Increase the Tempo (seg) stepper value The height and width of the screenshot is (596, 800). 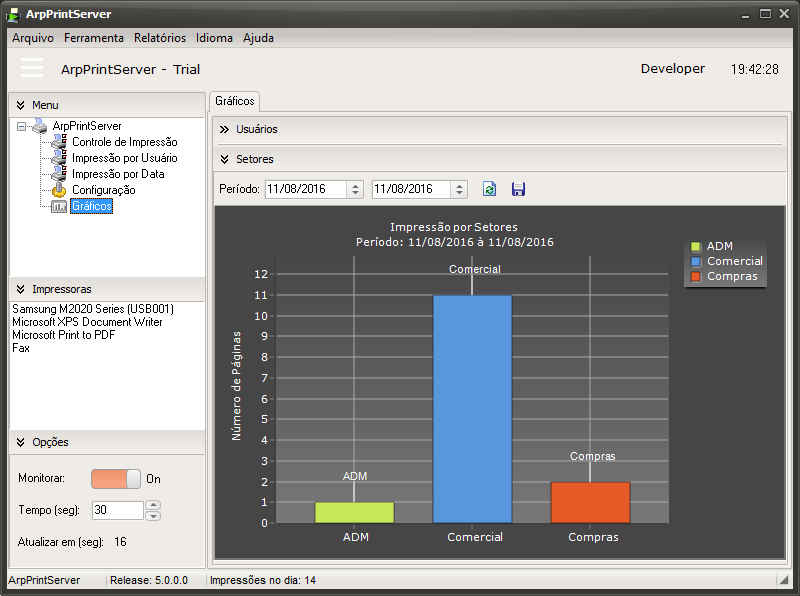click(x=153, y=505)
